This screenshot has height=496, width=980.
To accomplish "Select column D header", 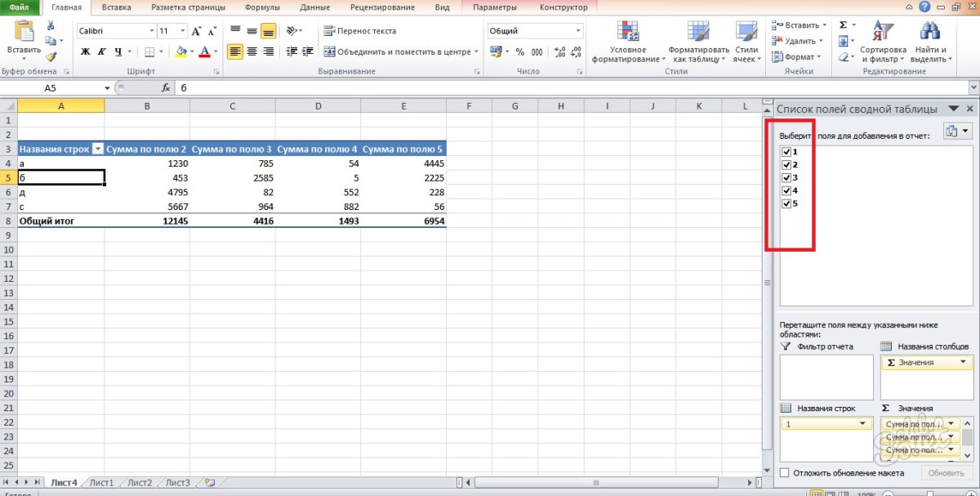I will tap(318, 106).
